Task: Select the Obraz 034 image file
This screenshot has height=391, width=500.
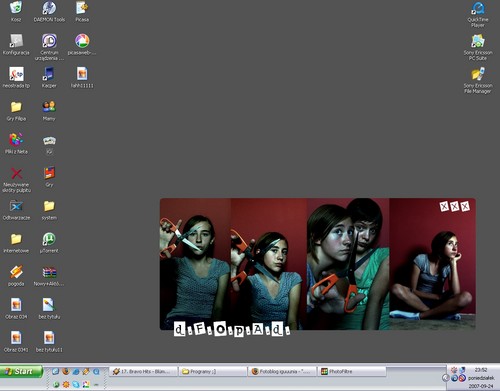Action: point(16,309)
